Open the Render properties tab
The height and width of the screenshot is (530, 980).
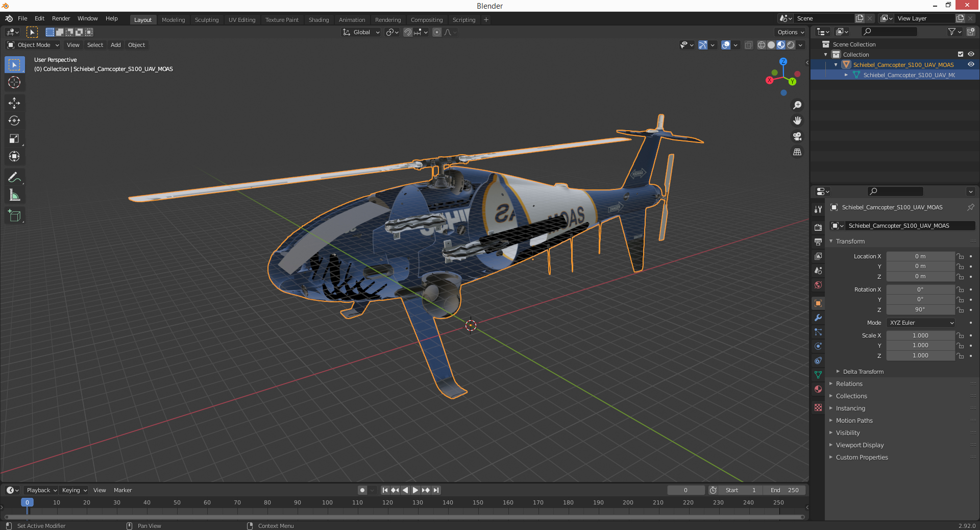point(818,227)
